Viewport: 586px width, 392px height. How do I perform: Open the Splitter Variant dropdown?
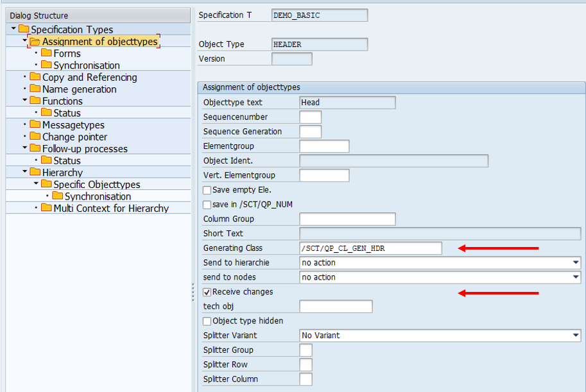point(574,336)
